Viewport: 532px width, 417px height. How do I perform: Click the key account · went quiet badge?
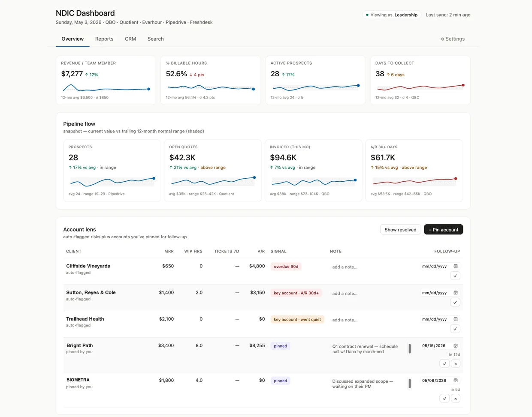[297, 320]
